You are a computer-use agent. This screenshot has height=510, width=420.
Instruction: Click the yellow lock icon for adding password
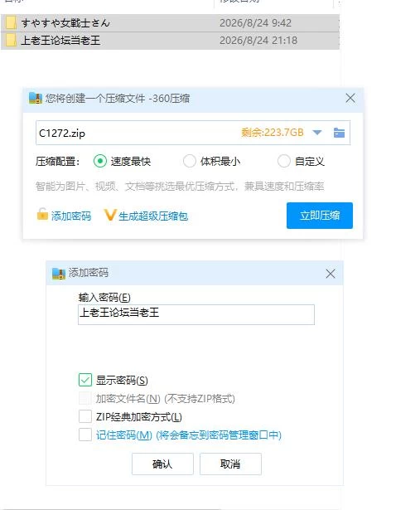click(x=42, y=214)
